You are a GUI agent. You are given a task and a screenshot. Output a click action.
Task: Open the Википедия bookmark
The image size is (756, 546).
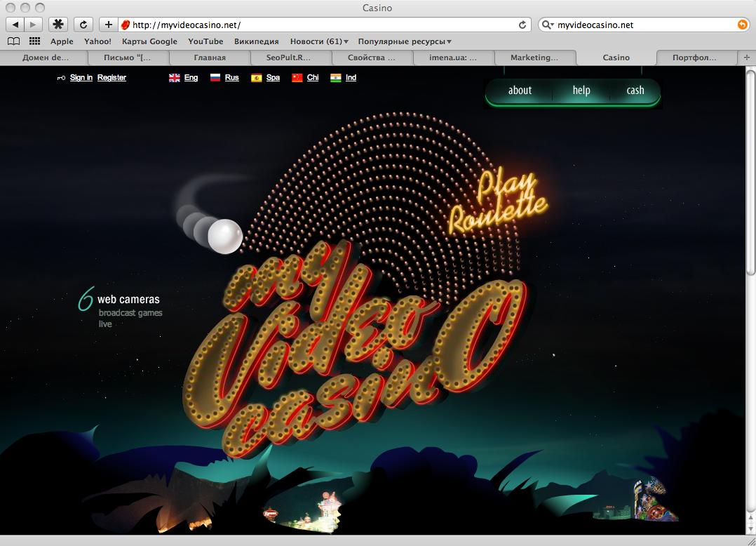257,41
